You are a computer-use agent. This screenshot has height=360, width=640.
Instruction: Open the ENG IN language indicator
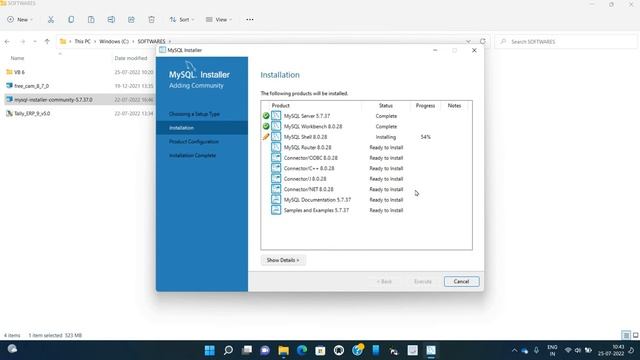point(552,350)
